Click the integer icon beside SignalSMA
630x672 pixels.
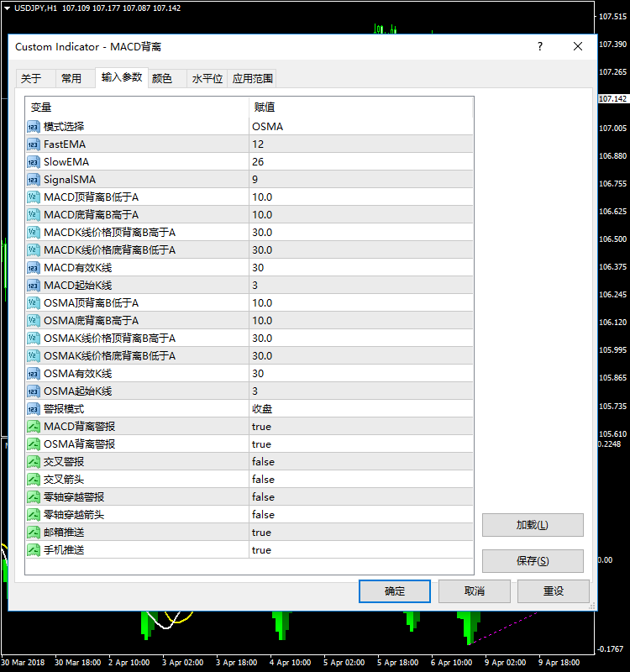(34, 180)
